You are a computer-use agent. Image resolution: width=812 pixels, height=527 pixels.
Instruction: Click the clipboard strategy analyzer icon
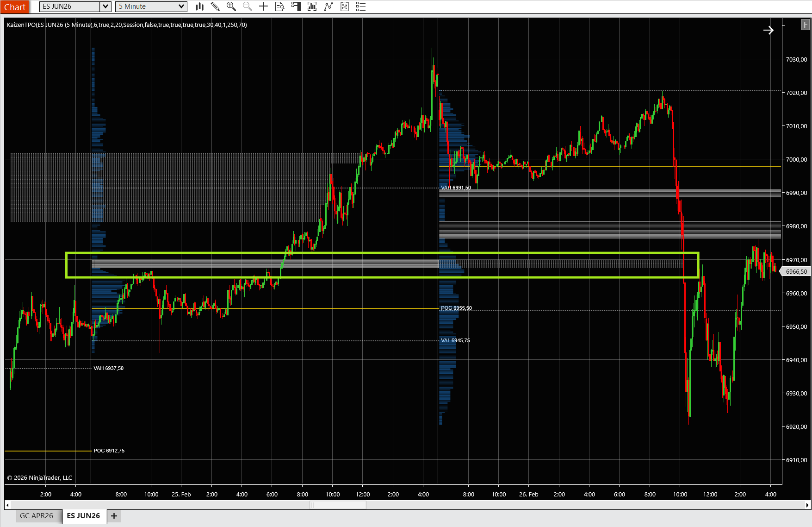[344, 6]
